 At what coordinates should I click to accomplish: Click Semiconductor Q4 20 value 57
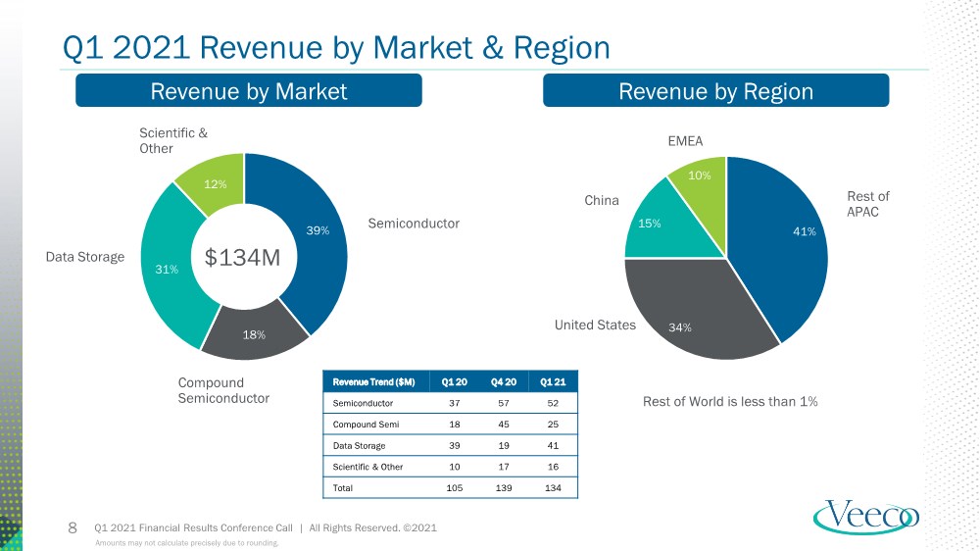point(503,403)
